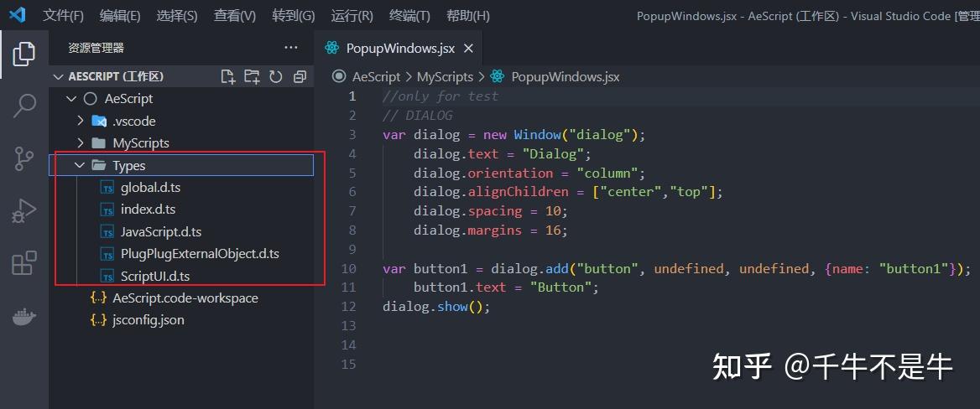The width and height of the screenshot is (980, 409).
Task: Open the 查看(V) menu
Action: click(235, 16)
